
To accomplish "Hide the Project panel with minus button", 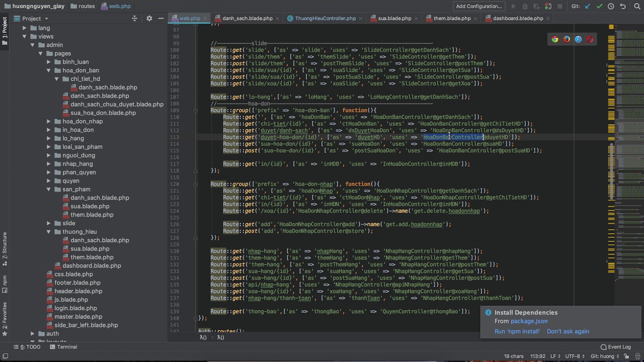I will point(160,19).
